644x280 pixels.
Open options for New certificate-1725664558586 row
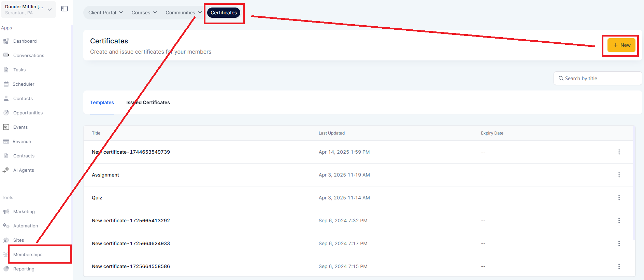[x=619, y=266]
